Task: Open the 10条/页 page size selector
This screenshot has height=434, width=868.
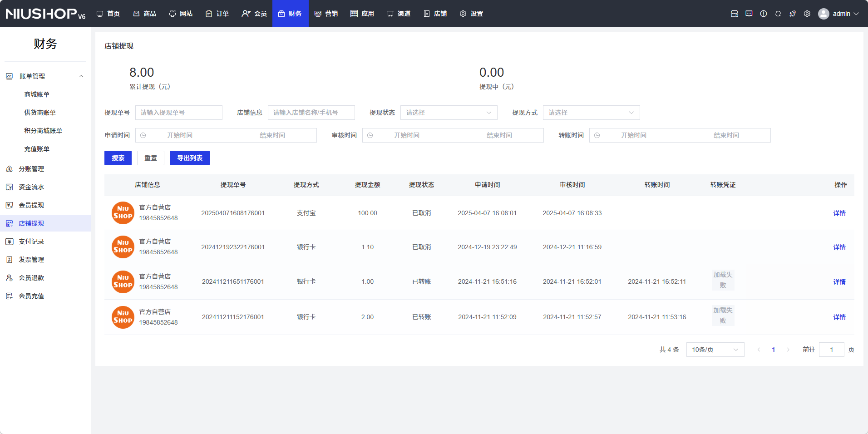Action: (x=715, y=350)
